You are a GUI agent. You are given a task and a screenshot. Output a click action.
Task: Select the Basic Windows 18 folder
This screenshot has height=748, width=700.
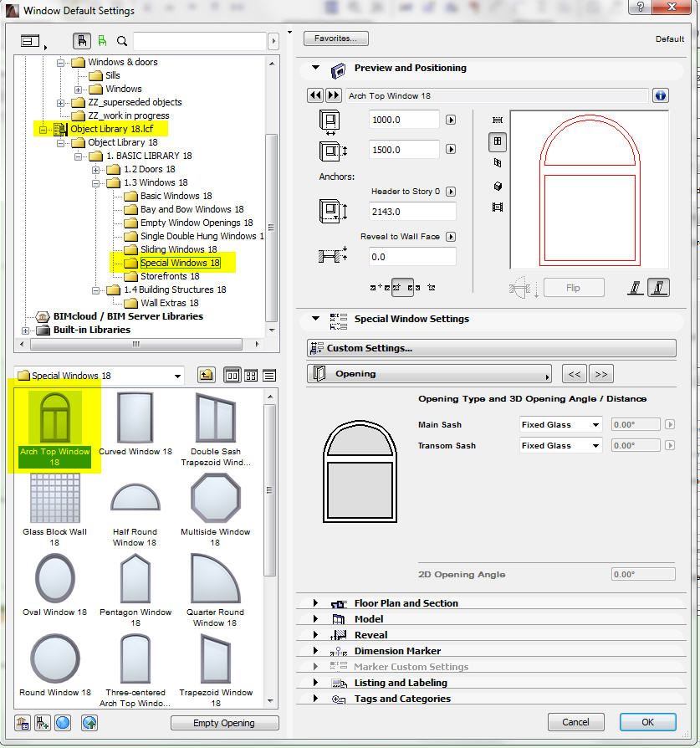pyautogui.click(x=176, y=196)
